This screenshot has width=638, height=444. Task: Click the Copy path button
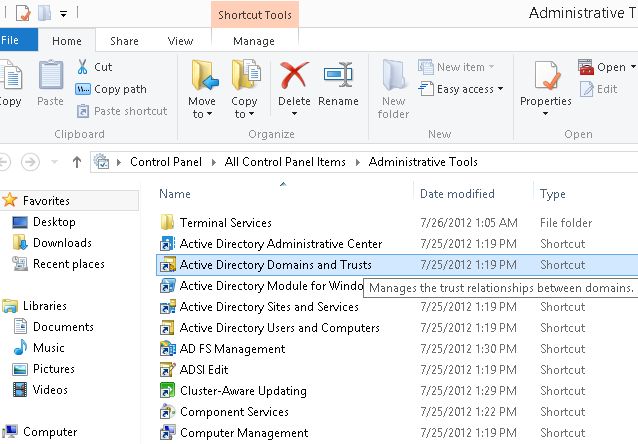[111, 89]
